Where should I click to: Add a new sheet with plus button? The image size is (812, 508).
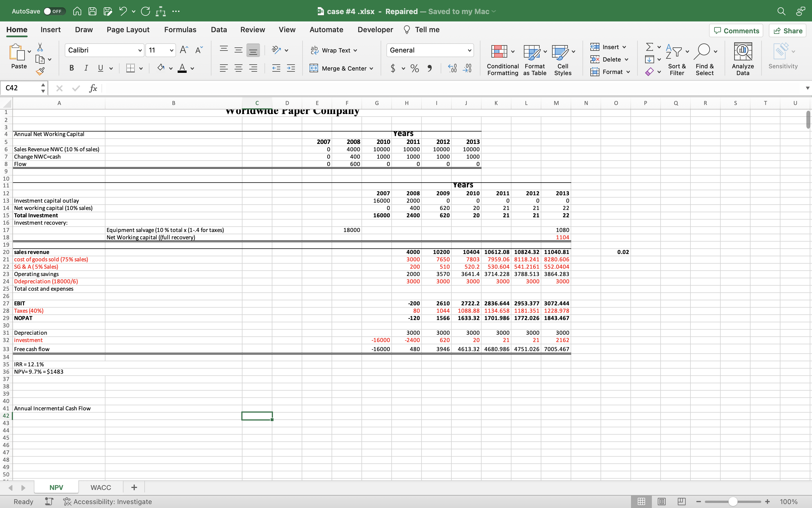(x=134, y=487)
